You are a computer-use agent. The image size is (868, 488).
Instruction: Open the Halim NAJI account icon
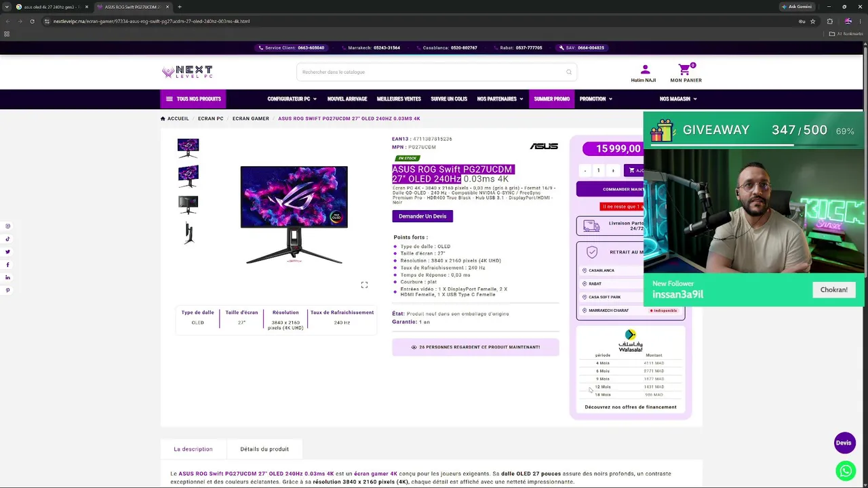(645, 69)
